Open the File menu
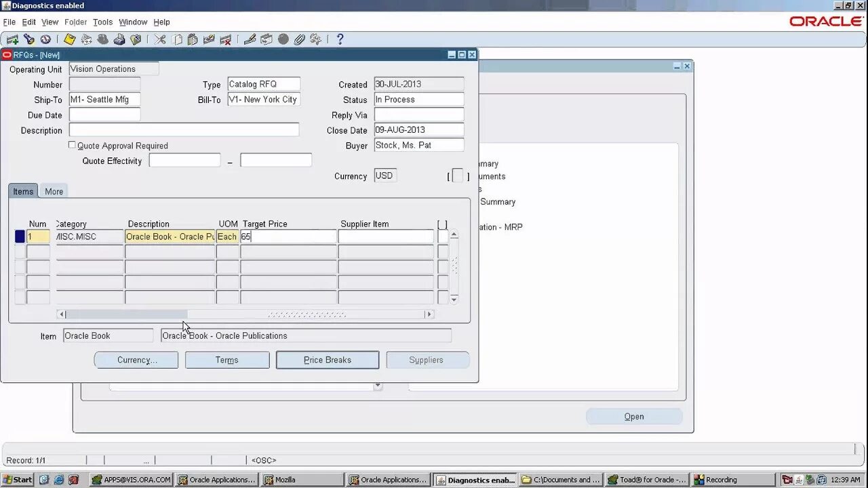Screen dimensions: 868x488 tap(9, 22)
